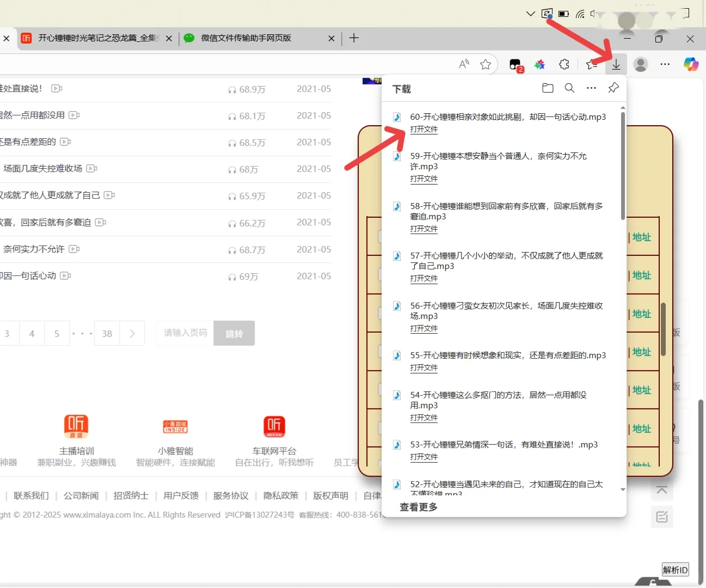Select the 57-开心锤锤几个小小的举动 file name
This screenshot has width=706, height=588.
click(x=507, y=261)
